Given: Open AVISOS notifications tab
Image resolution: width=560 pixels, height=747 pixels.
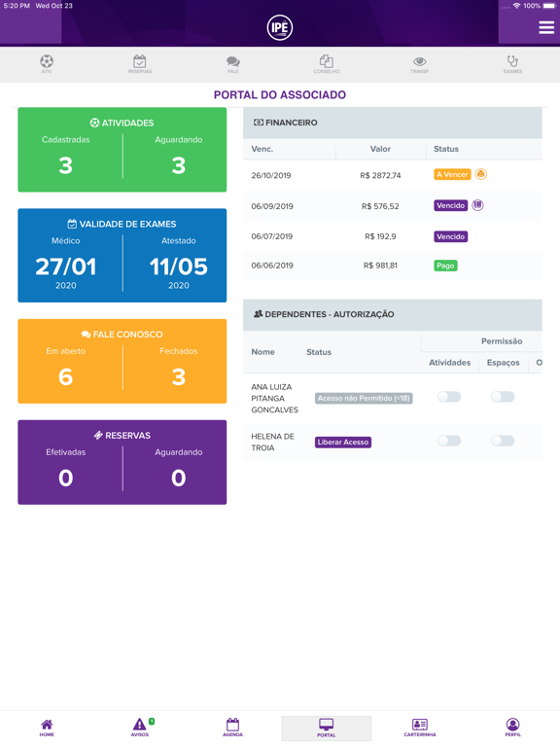Looking at the screenshot, I should 140,728.
